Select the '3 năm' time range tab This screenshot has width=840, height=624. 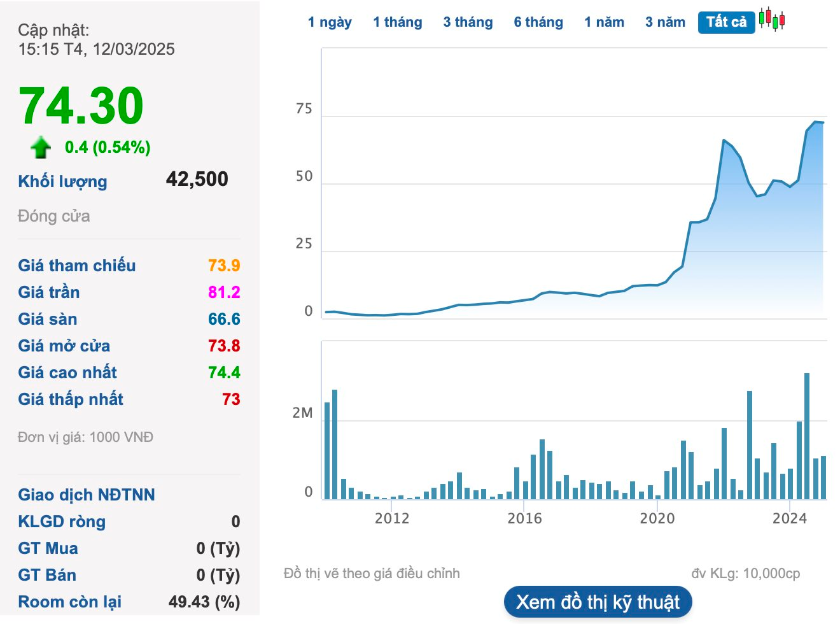[x=666, y=22]
